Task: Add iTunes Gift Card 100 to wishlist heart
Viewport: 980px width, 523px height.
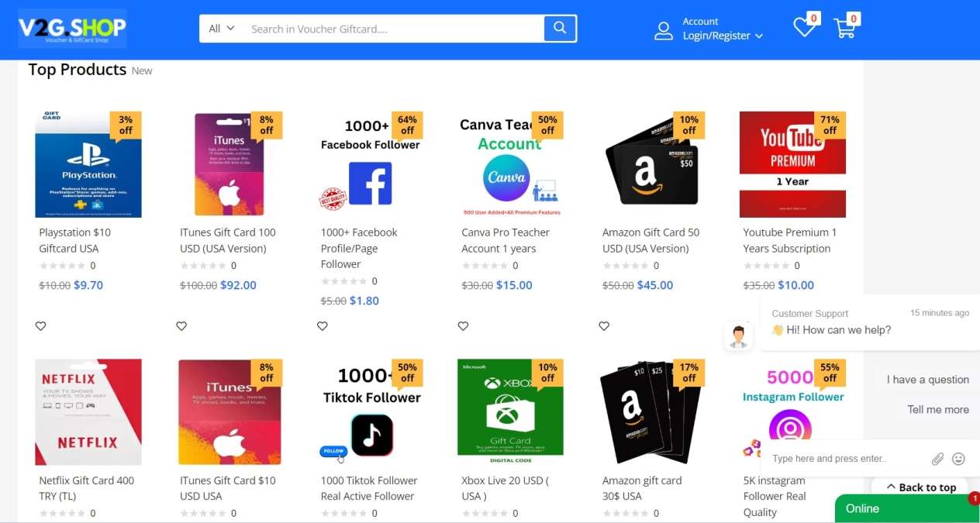Action: [x=181, y=326]
